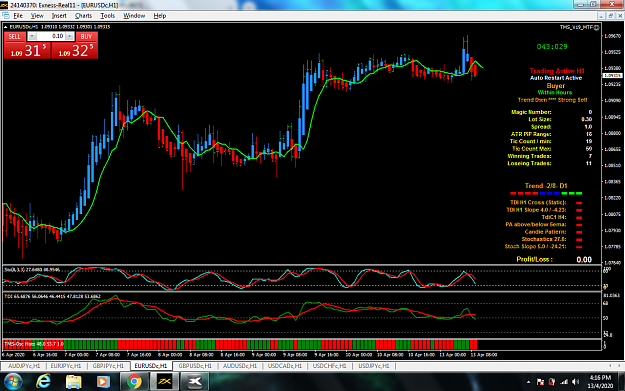This screenshot has width=625, height=391.
Task: Open the File menu
Action: pyautogui.click(x=18, y=16)
